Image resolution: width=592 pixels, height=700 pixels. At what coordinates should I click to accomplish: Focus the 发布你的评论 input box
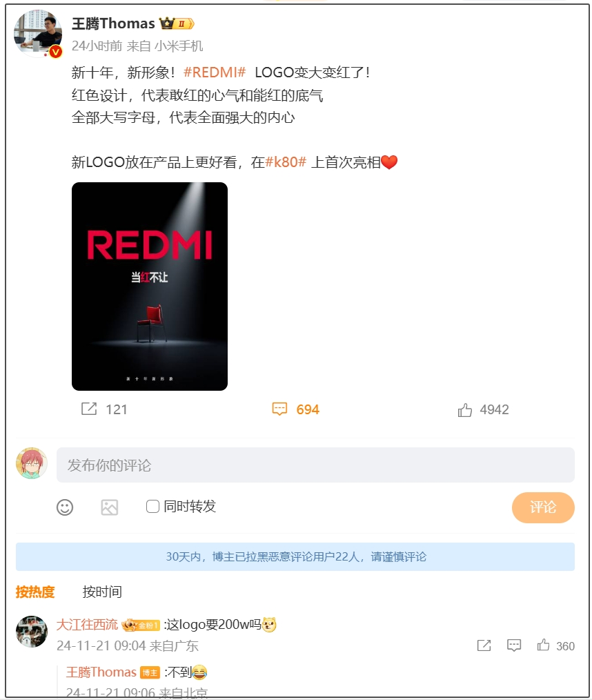click(x=315, y=465)
